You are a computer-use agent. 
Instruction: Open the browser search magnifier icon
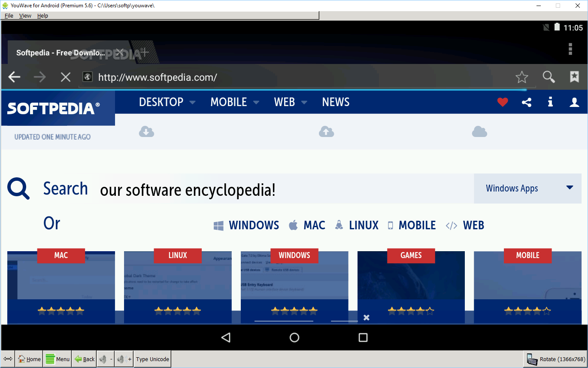tap(549, 77)
